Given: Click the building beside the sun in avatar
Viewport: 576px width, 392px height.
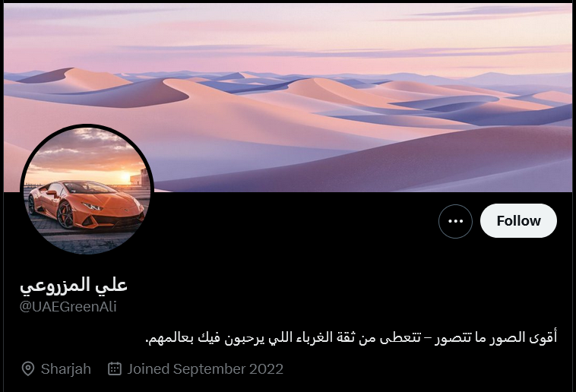Looking at the screenshot, I should pos(141,177).
